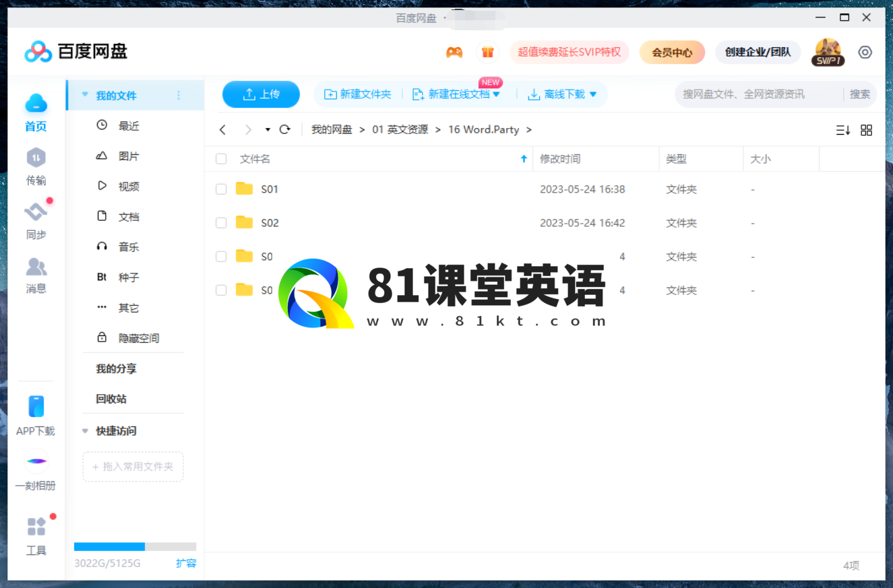Screen dimensions: 893x588
Task: Select the 种子 torrent category
Action: pos(129,277)
